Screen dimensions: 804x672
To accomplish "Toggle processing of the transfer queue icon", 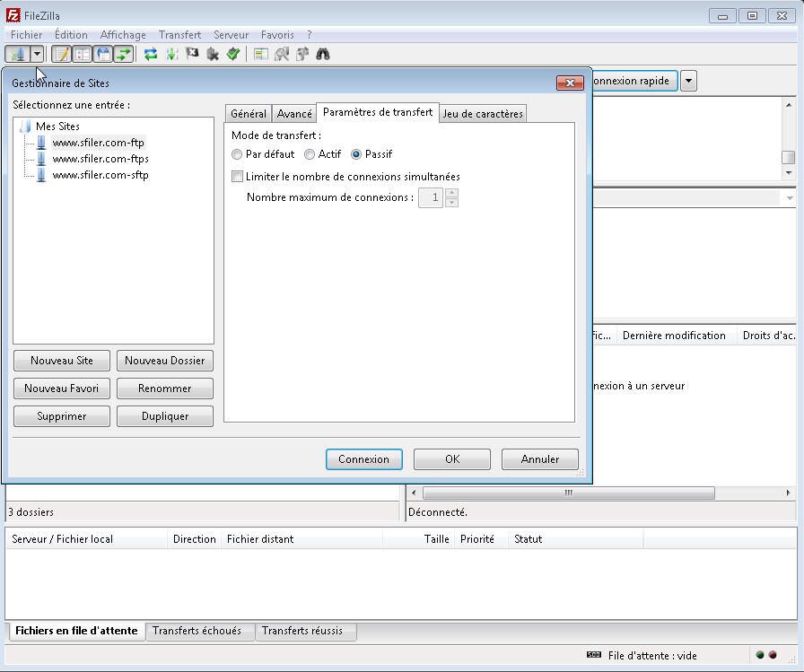I will click(171, 54).
